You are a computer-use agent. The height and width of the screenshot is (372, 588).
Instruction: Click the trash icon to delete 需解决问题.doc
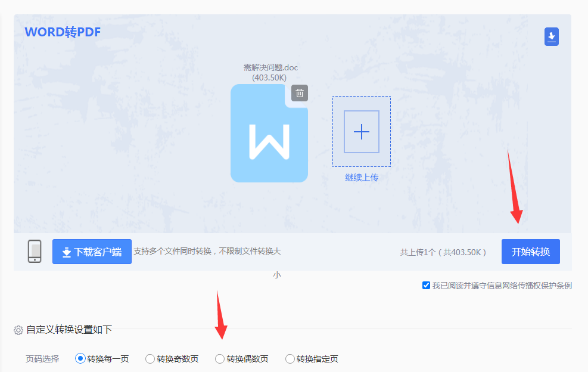pos(298,93)
